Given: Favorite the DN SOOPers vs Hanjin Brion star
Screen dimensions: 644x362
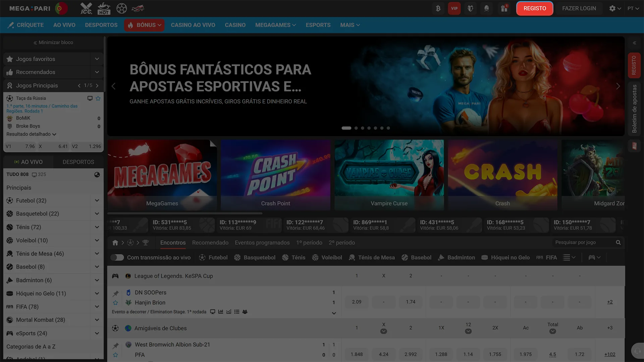Looking at the screenshot, I should point(115,303).
